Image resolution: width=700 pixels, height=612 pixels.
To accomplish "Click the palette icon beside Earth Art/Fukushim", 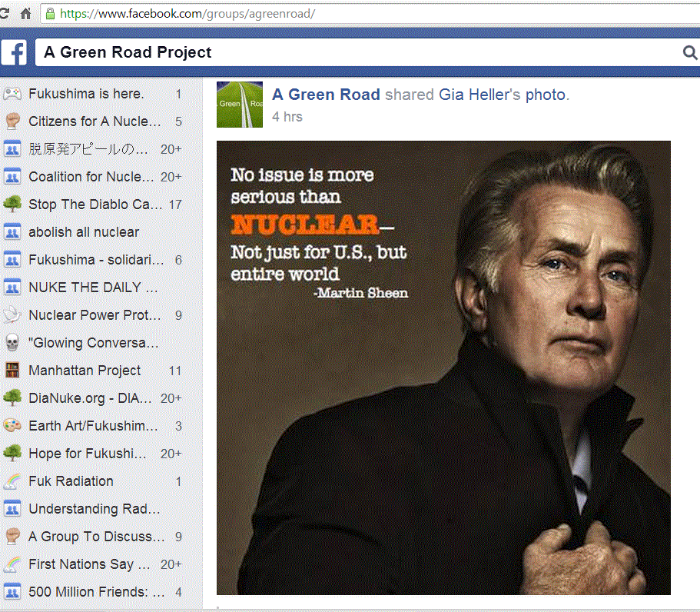I will click(12, 426).
